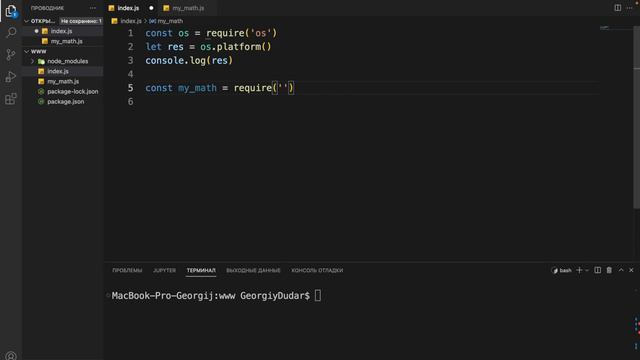This screenshot has height=360, width=640.
Task: Click console.log(res) on line 3
Action: pos(189,60)
